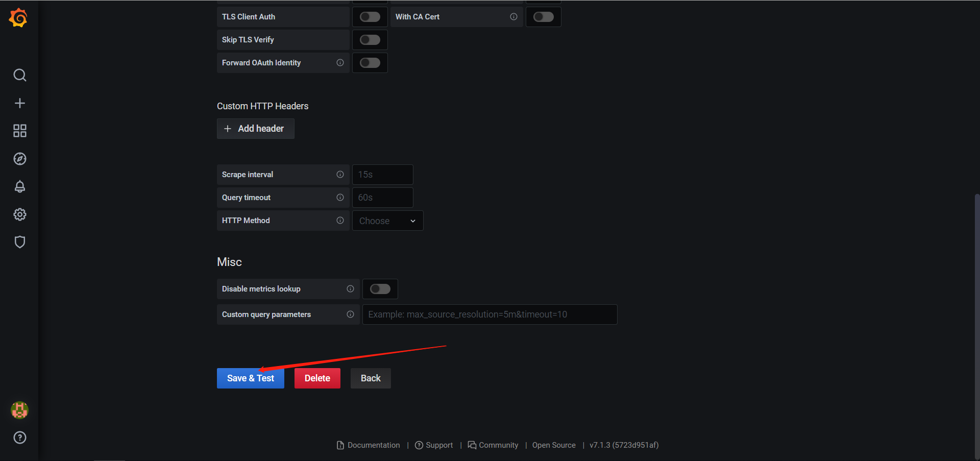Click the Add header button

click(256, 129)
